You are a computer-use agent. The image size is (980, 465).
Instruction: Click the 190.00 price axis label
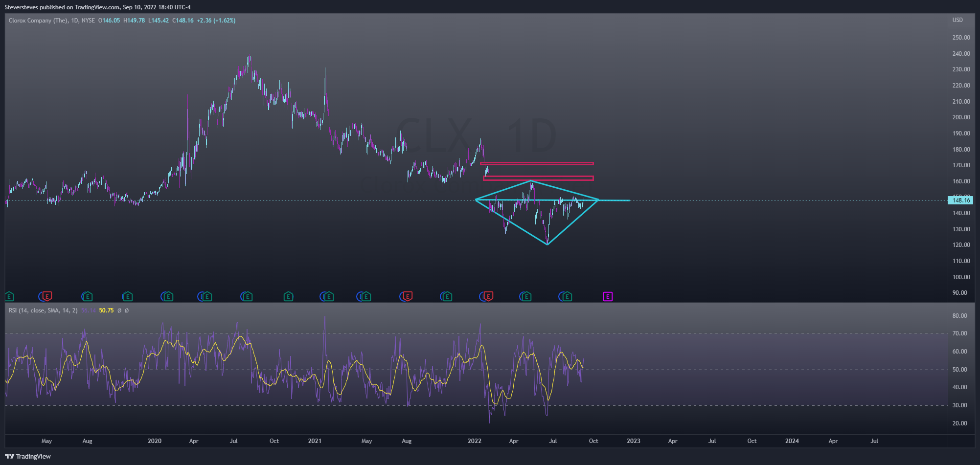point(961,133)
